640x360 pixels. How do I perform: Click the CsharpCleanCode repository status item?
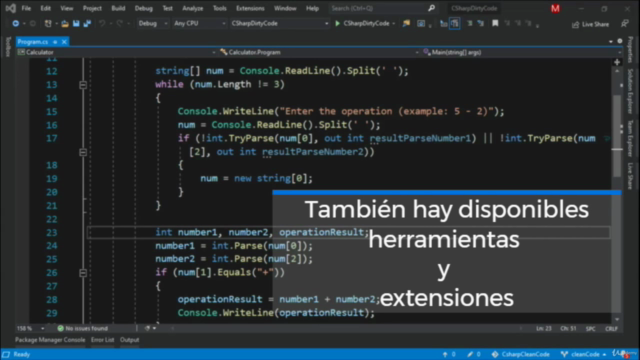coord(520,354)
